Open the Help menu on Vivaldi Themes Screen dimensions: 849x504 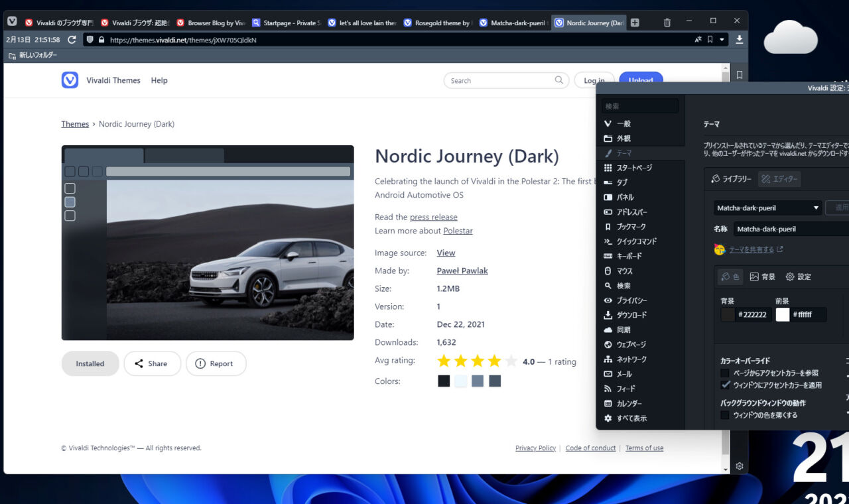tap(159, 80)
